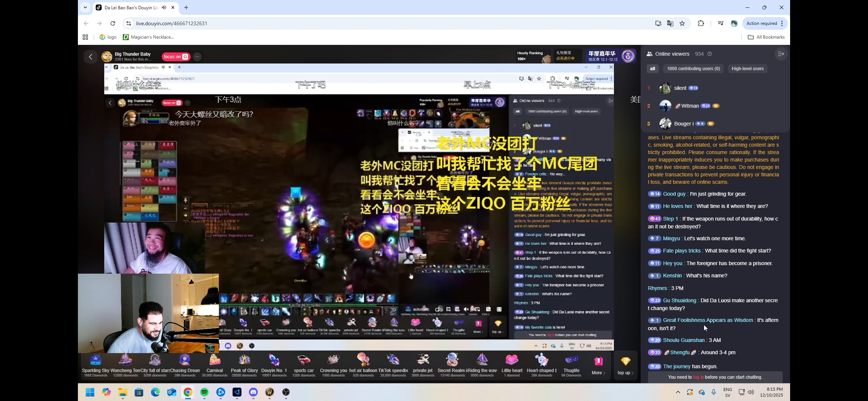Image resolution: width=868 pixels, height=401 pixels.
Task: Toggle the microphone icon in system tray
Action: (x=714, y=392)
